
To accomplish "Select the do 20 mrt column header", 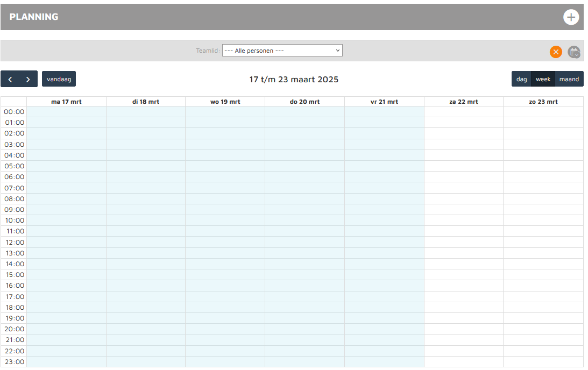I will point(305,102).
